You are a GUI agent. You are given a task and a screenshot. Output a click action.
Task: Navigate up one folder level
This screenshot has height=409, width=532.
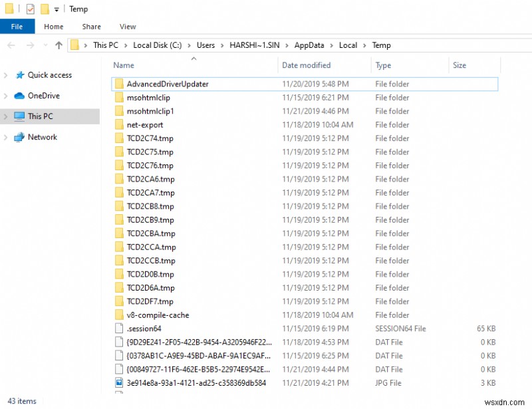[59, 45]
